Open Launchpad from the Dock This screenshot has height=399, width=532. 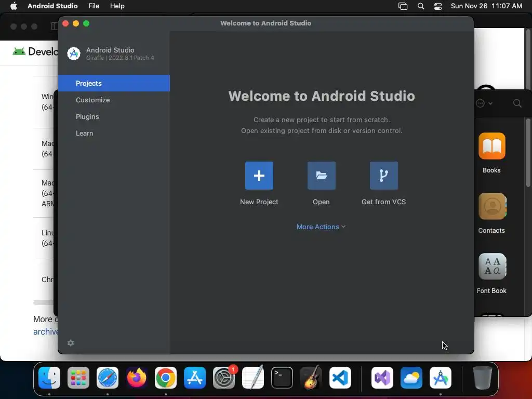coord(78,377)
